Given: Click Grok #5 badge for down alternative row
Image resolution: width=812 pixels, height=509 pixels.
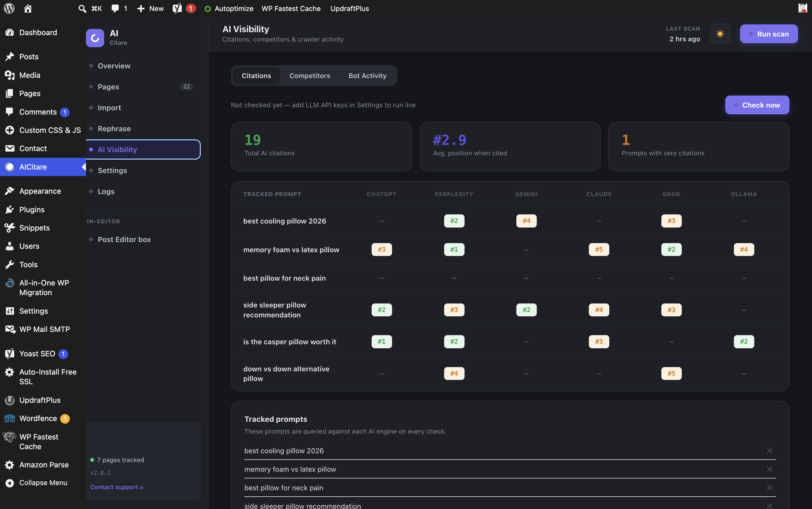Looking at the screenshot, I should [x=671, y=373].
